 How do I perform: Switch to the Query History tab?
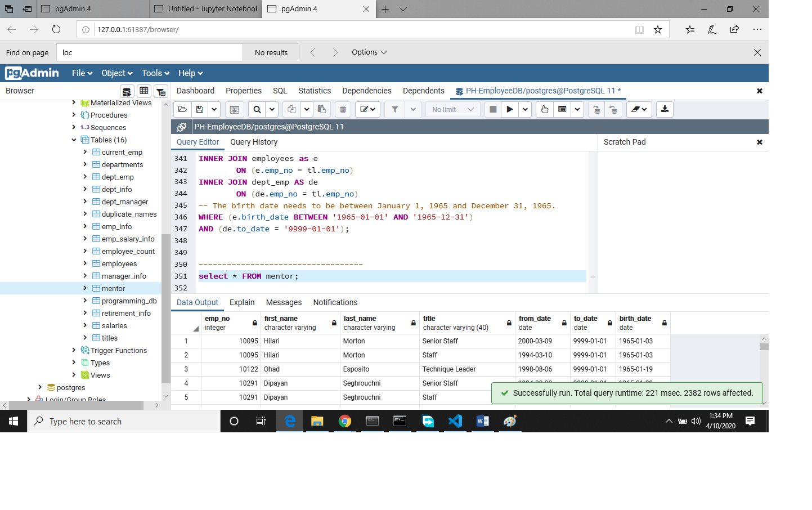[254, 142]
